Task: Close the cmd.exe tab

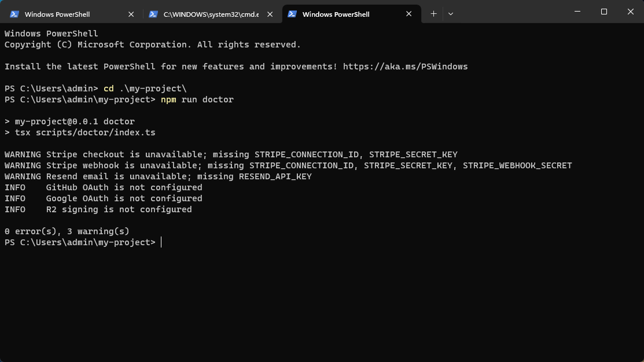Action: [270, 14]
